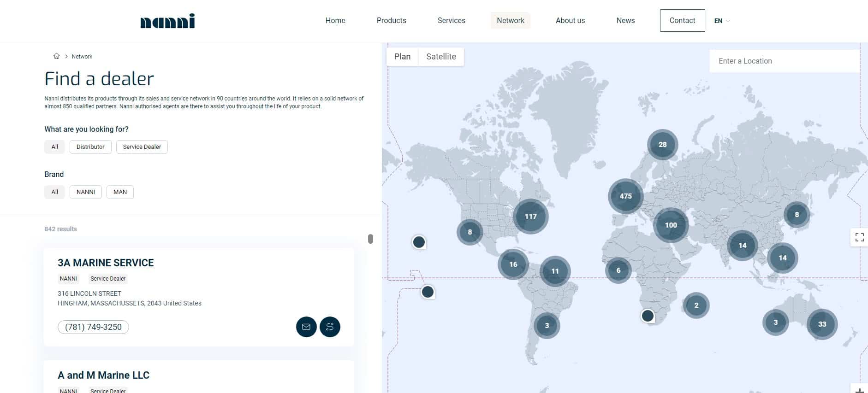The height and width of the screenshot is (393, 868).
Task: Go to Home menu item
Action: 335,21
